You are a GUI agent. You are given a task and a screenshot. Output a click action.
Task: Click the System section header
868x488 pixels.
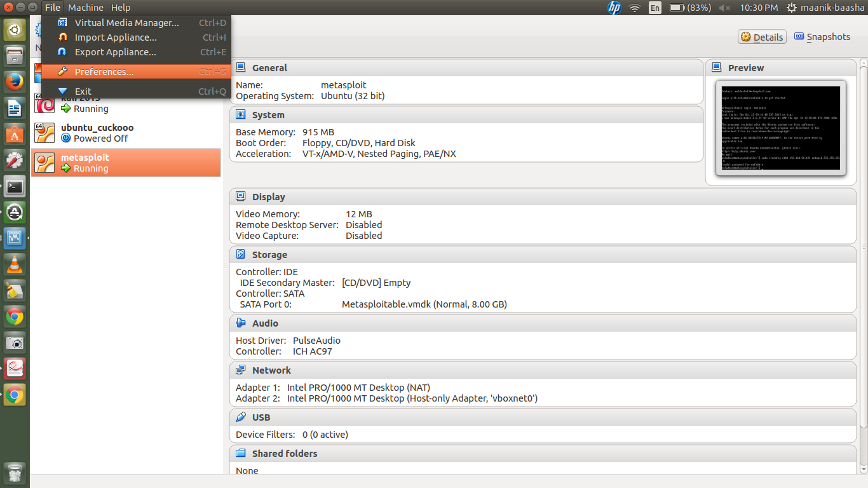[466, 115]
